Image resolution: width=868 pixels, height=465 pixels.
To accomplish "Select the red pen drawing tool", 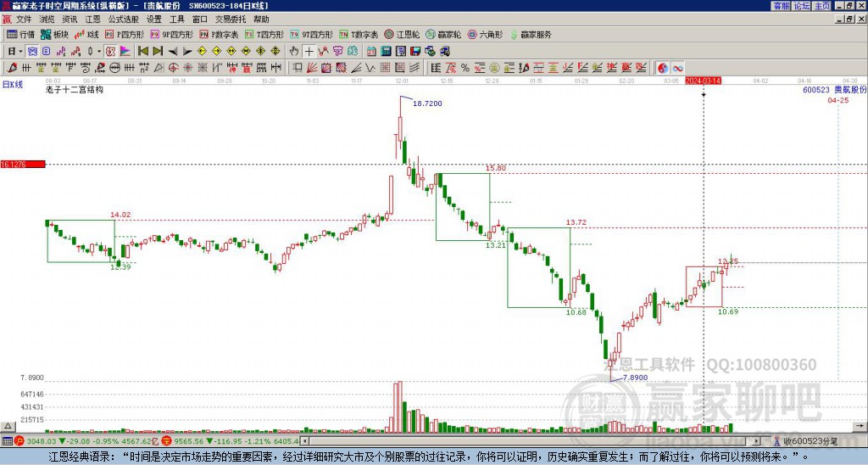I will [x=12, y=68].
